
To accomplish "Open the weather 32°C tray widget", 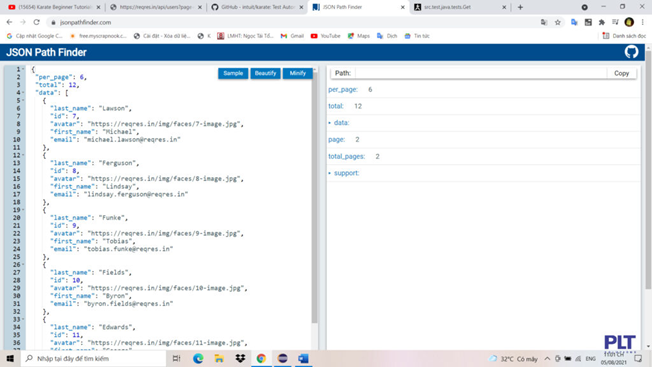I will (513, 359).
